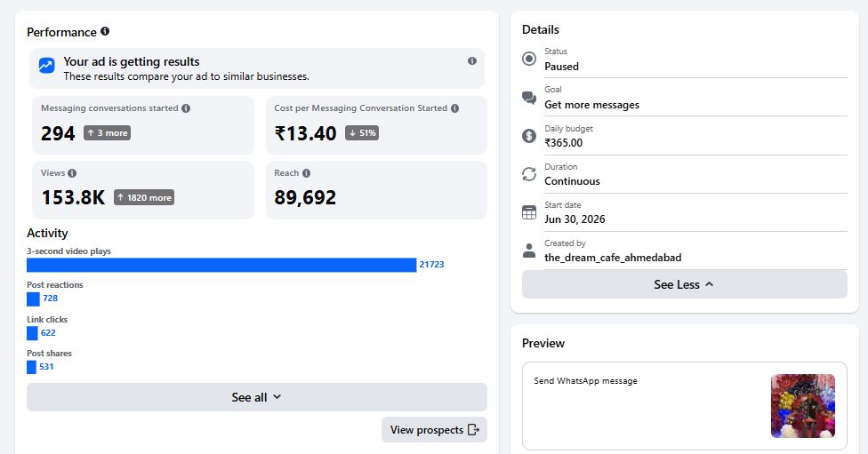Collapse details with See Less
This screenshot has width=868, height=454.
[x=684, y=284]
